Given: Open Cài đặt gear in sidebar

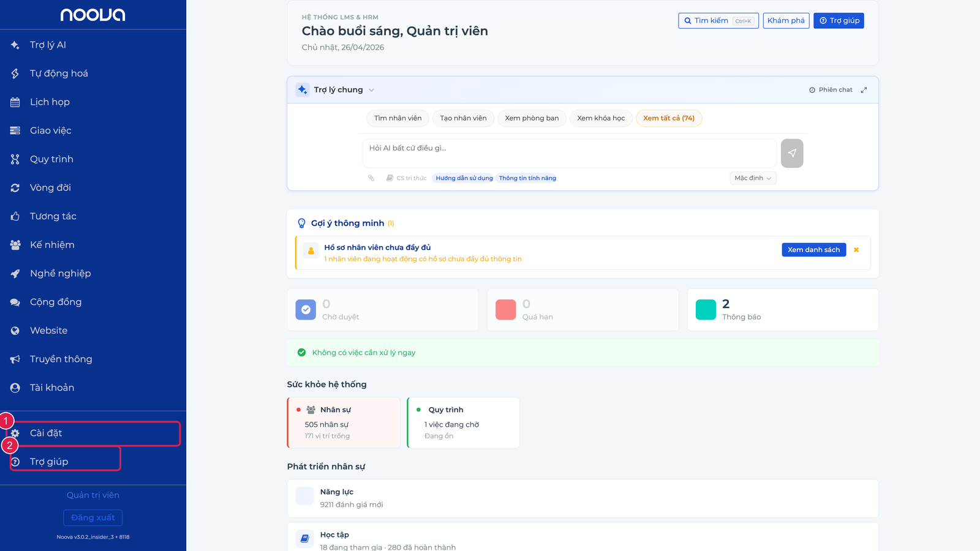Looking at the screenshot, I should click(15, 433).
